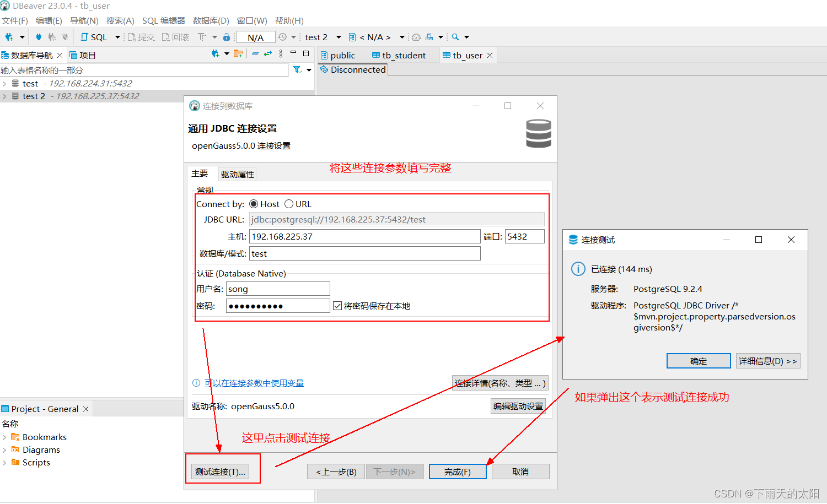Click the navigator panel's new connection icon
827x504 pixels.
(x=215, y=53)
